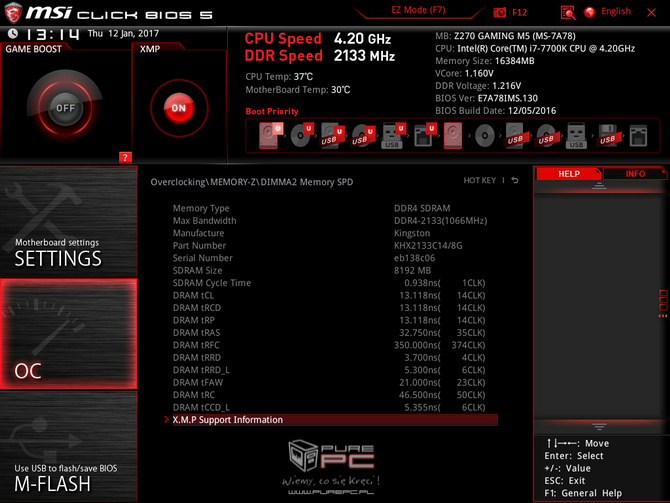670x503 pixels.
Task: Select the DRAM tCCD_L row
Action: [335, 407]
